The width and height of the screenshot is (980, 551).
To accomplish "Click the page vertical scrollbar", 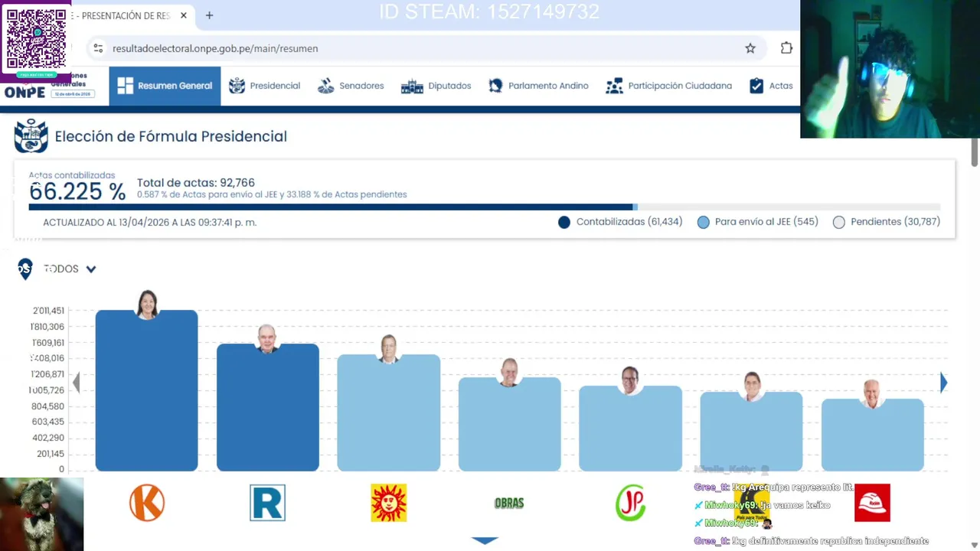I will pyautogui.click(x=975, y=152).
